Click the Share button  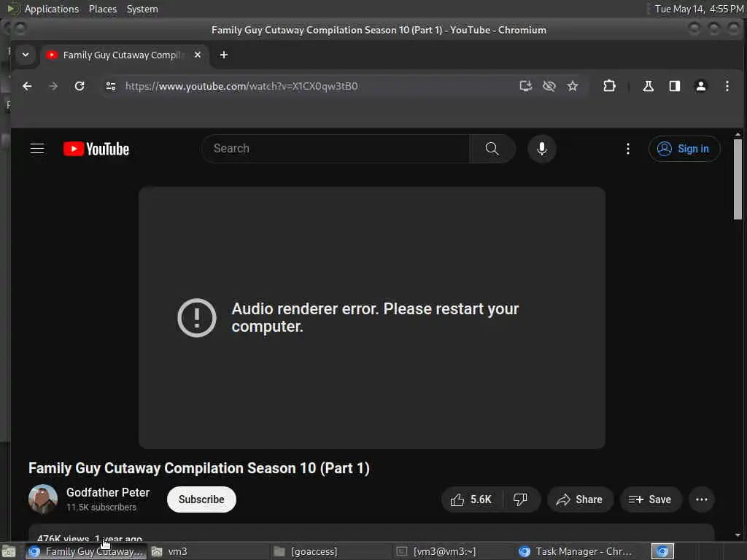pos(579,499)
